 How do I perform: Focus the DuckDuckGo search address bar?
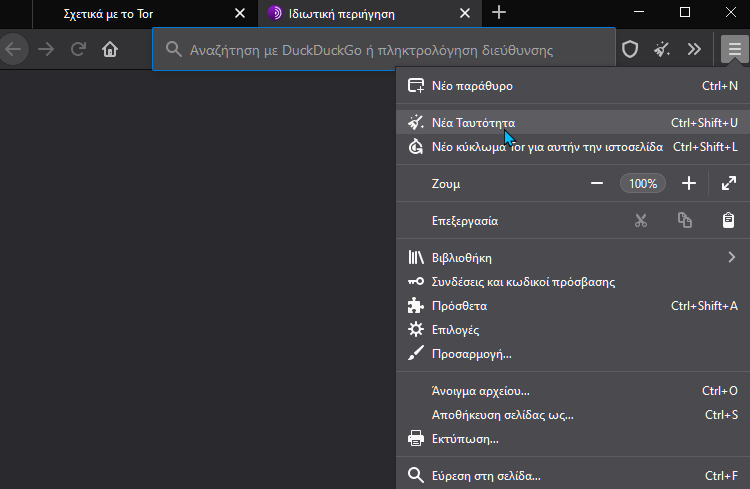pyautogui.click(x=384, y=49)
